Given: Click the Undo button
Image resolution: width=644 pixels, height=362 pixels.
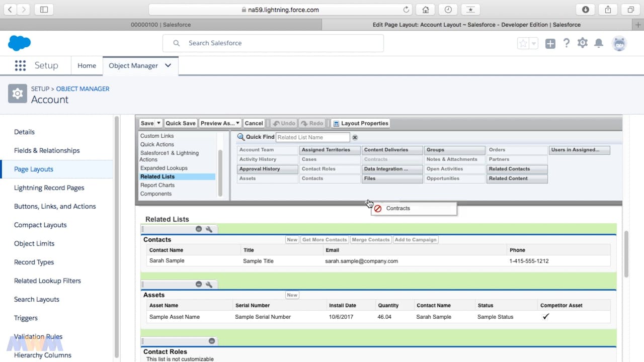Looking at the screenshot, I should pos(284,123).
